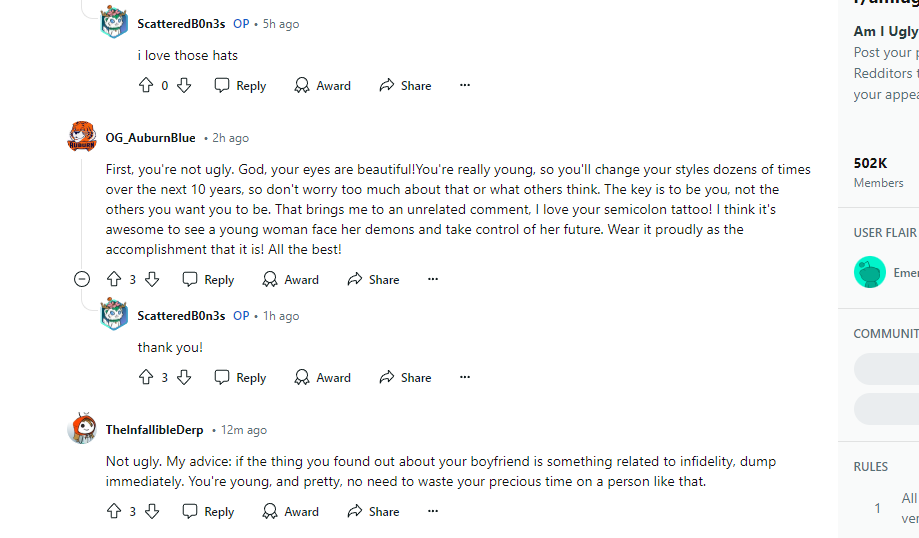Image resolution: width=919 pixels, height=538 pixels.
Task: Open TheInfallibleDerp's username link
Action: pos(154,430)
